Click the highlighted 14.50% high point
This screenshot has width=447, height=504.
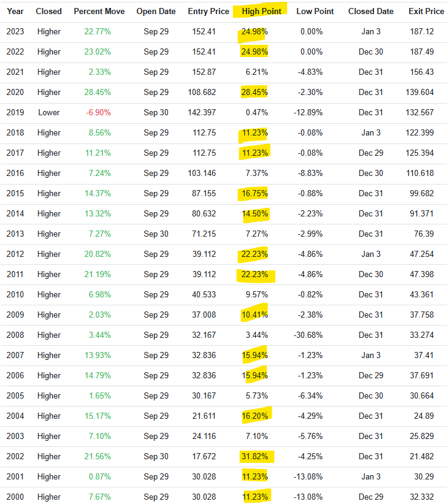[254, 214]
